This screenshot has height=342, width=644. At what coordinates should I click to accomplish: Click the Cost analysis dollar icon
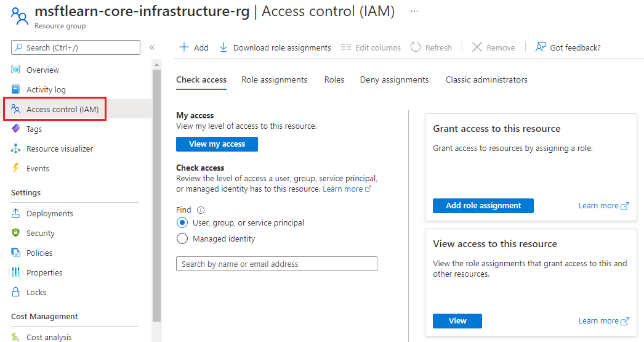(15, 337)
